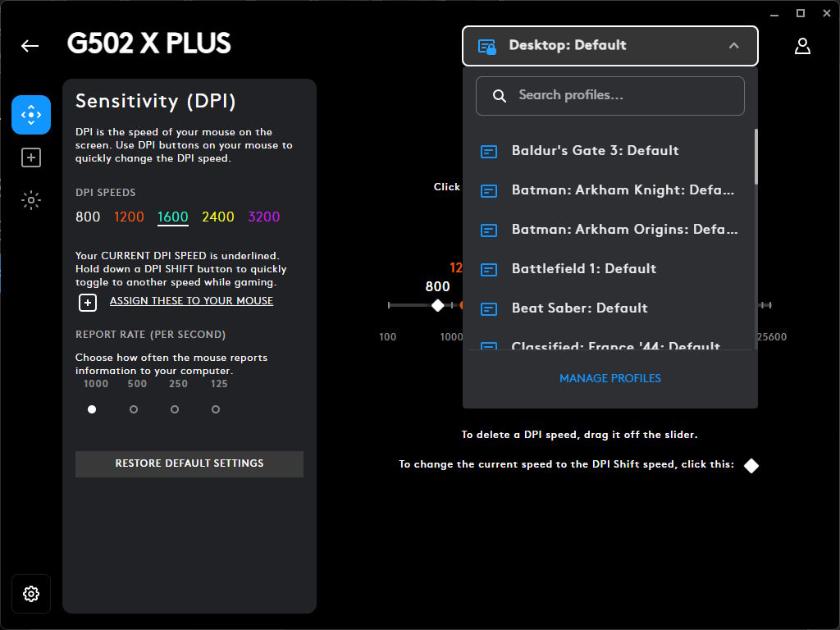Choose the Beat Saber: Default profile
840x630 pixels.
click(610, 308)
